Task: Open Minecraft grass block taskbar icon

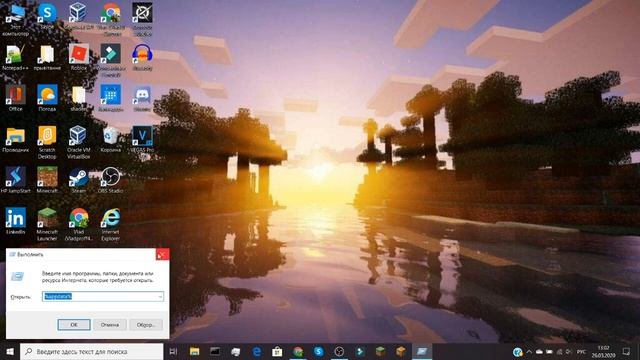Action: pyautogui.click(x=380, y=351)
